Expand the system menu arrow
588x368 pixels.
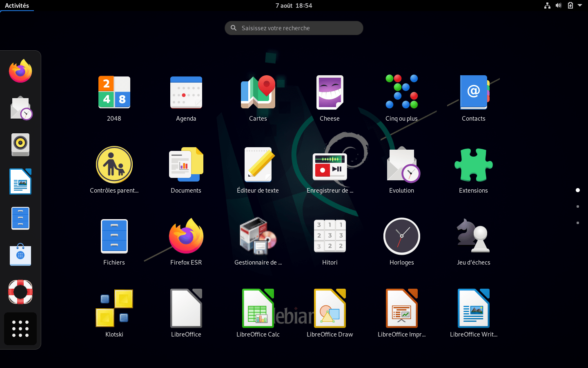pos(580,6)
